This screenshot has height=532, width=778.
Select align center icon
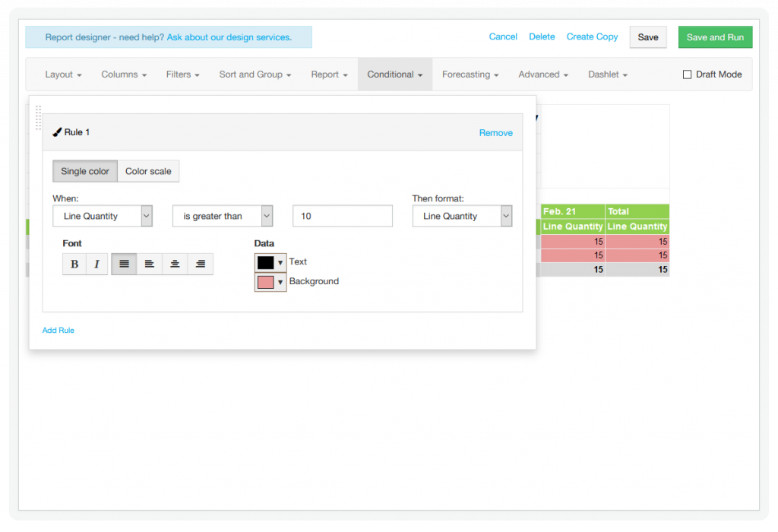[175, 264]
